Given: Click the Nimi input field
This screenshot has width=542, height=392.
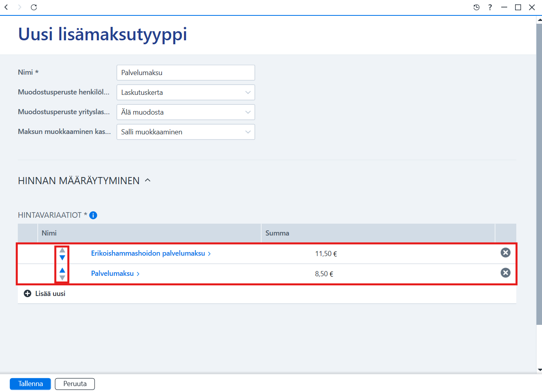Looking at the screenshot, I should click(186, 73).
